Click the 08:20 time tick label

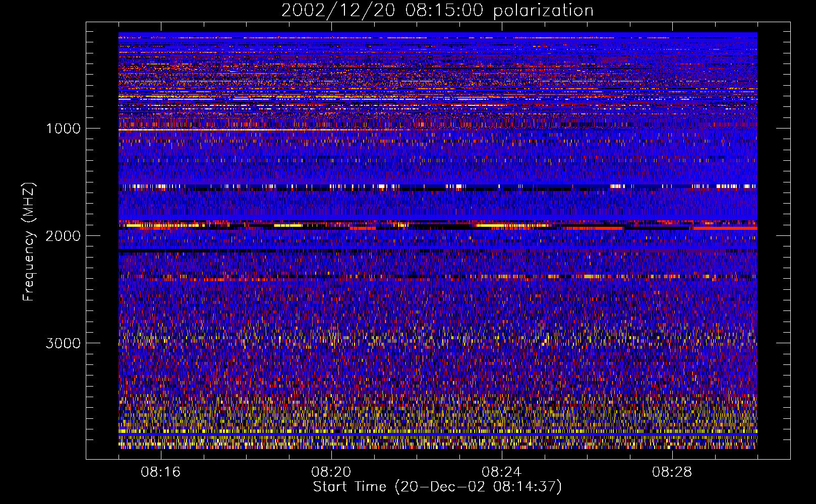(x=331, y=472)
